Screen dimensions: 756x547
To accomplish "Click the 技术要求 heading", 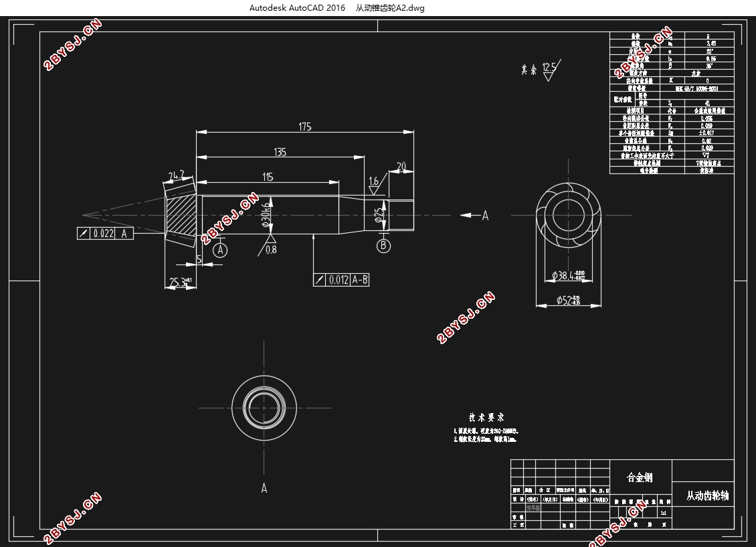I will click(x=486, y=417).
